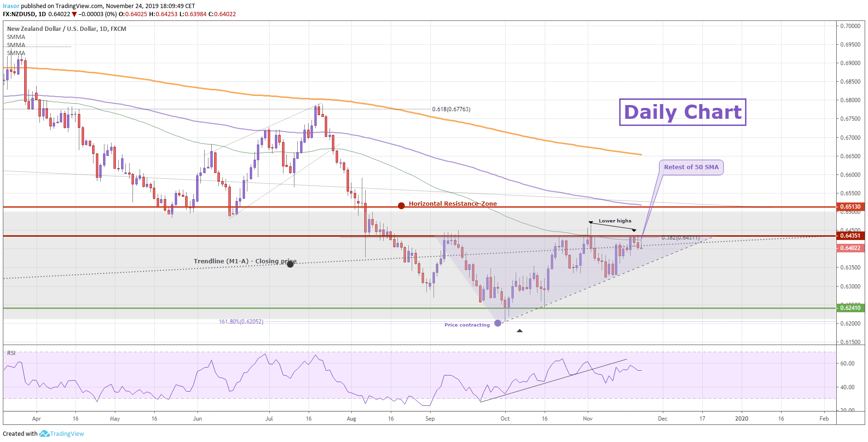The image size is (868, 442).
Task: Click the Horizontal Resistance-Zone label
Action: [x=453, y=203]
